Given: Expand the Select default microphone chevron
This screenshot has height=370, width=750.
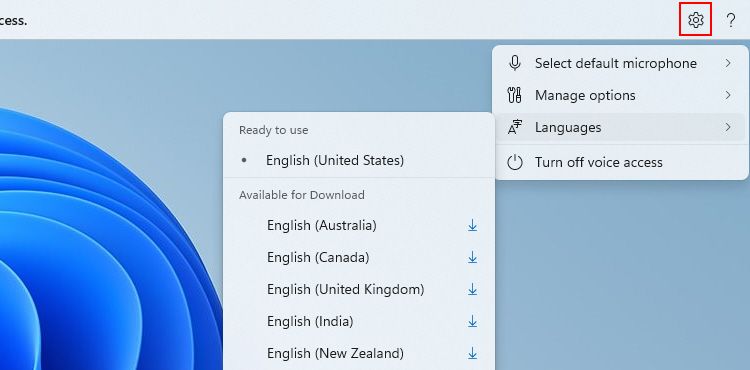Looking at the screenshot, I should click(x=728, y=63).
